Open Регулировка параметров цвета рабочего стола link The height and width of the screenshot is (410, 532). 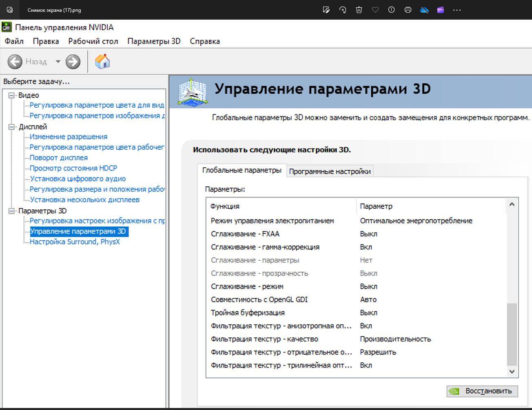click(97, 147)
